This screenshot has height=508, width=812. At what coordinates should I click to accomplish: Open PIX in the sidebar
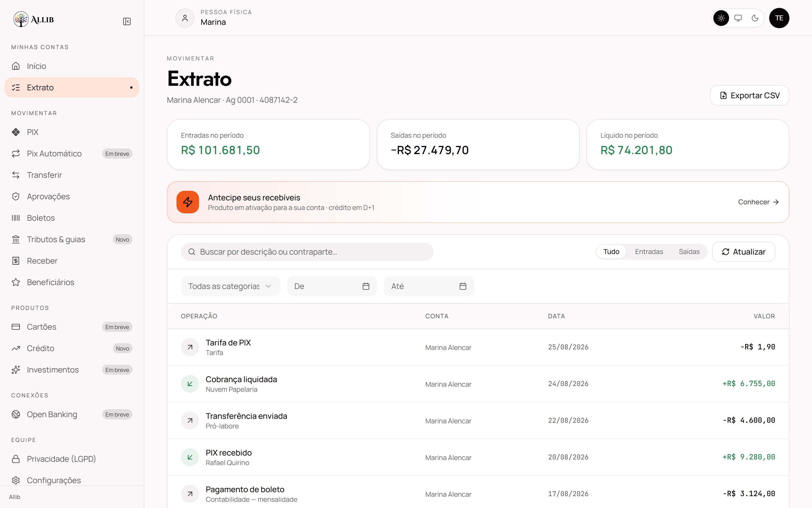pos(72,132)
